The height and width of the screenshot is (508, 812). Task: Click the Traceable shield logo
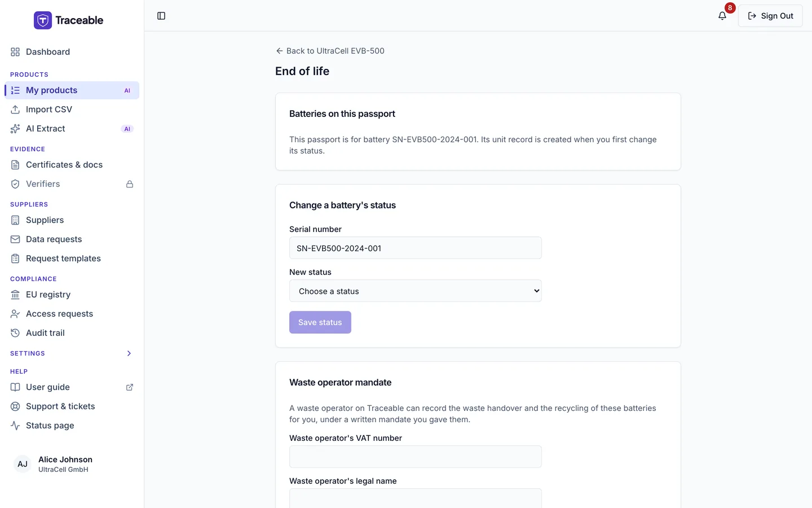click(43, 20)
